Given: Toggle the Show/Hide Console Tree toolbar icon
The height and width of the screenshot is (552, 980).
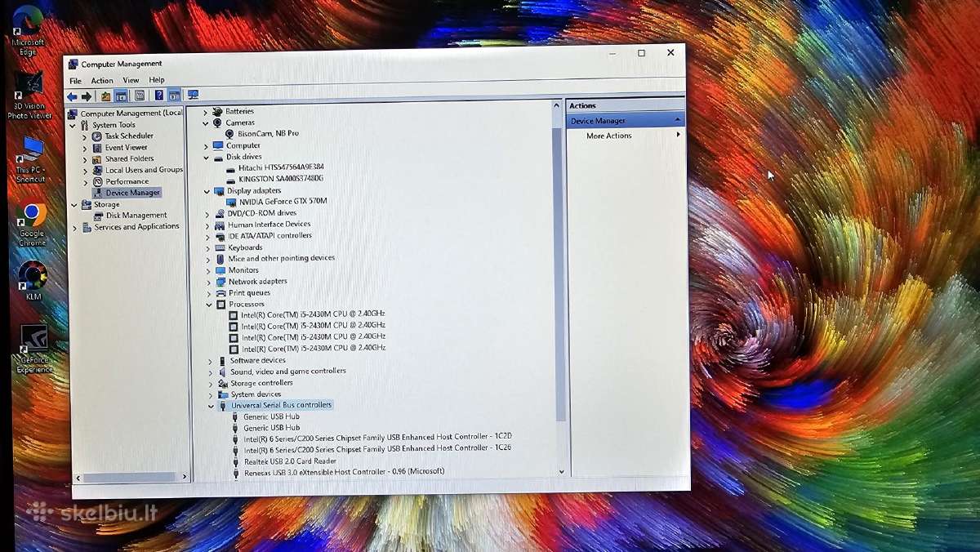Looking at the screenshot, I should 121,96.
